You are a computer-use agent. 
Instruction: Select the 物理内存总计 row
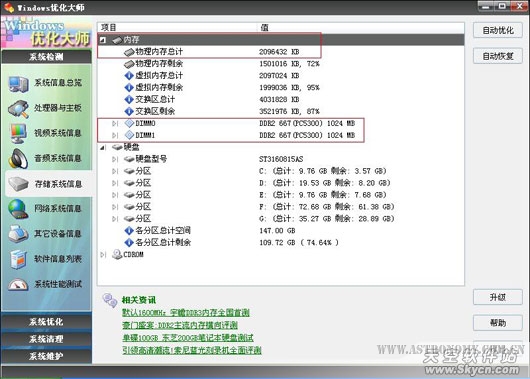tap(281, 52)
